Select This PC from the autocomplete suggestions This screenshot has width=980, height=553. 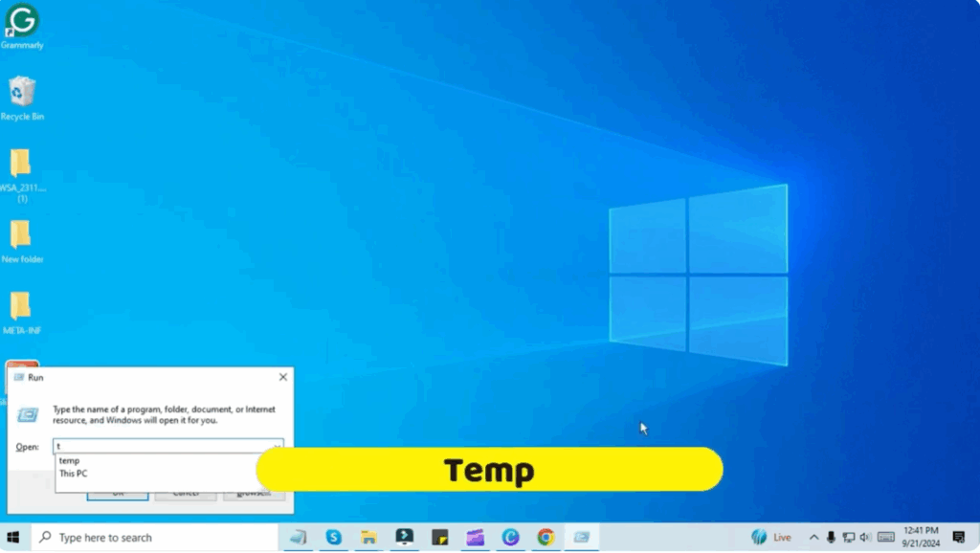[x=74, y=473]
